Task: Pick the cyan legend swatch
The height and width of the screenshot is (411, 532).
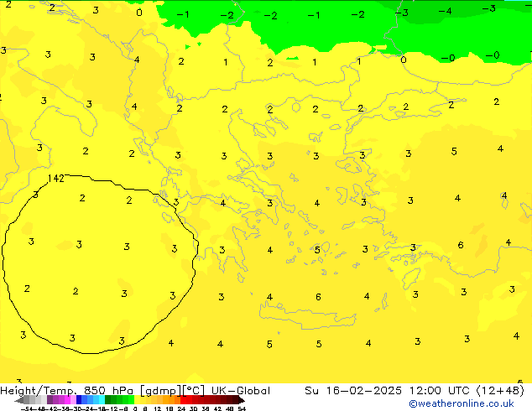Action: coord(102,399)
